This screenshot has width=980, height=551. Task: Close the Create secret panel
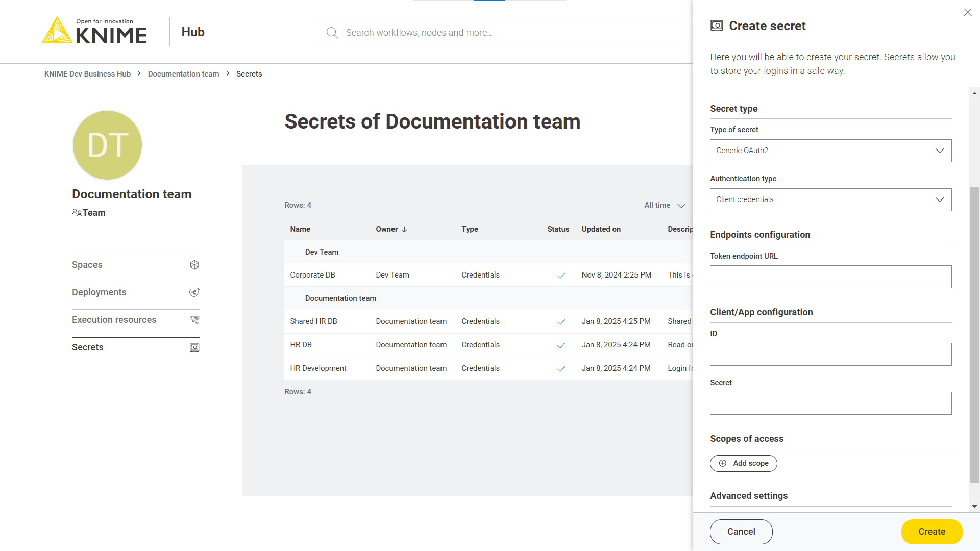(967, 12)
